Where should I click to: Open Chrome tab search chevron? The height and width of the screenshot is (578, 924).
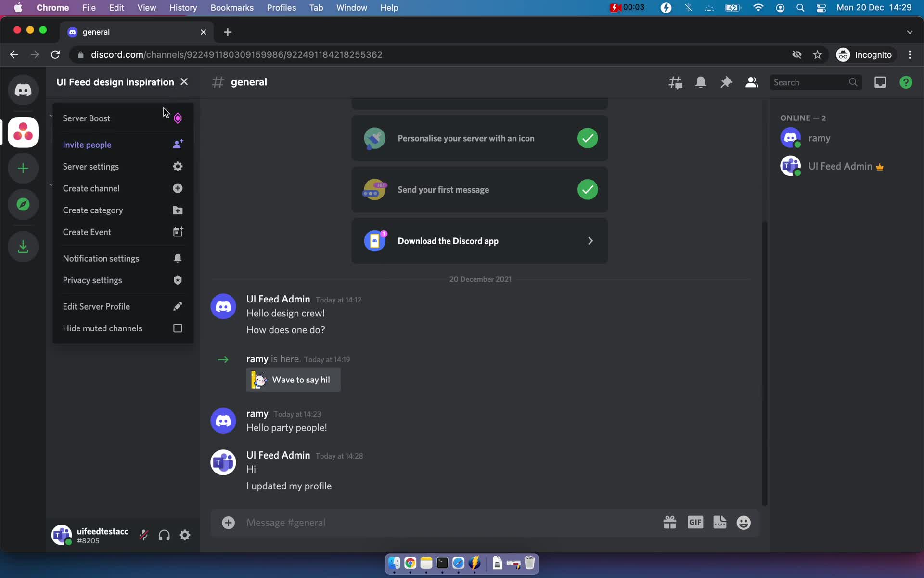910,32
